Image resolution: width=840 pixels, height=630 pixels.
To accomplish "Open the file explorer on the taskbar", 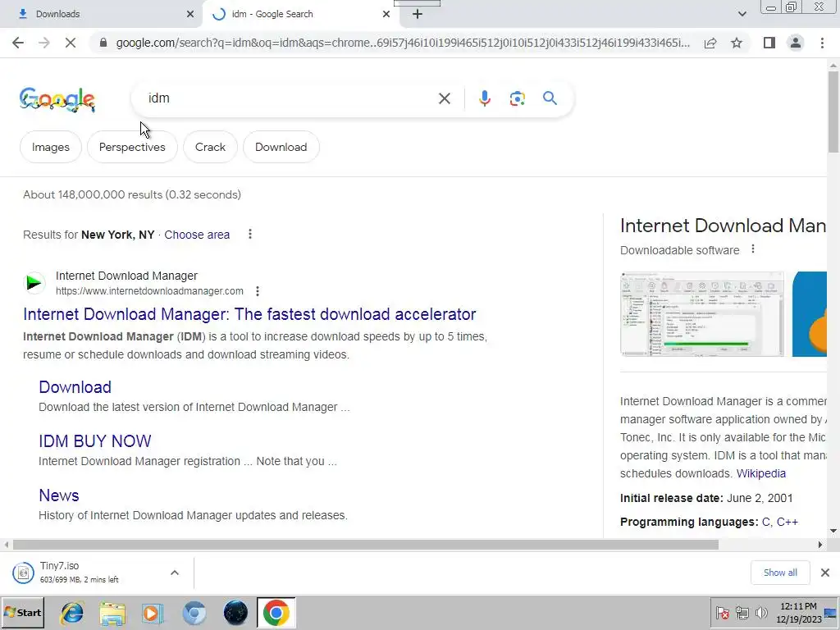I will [112, 613].
